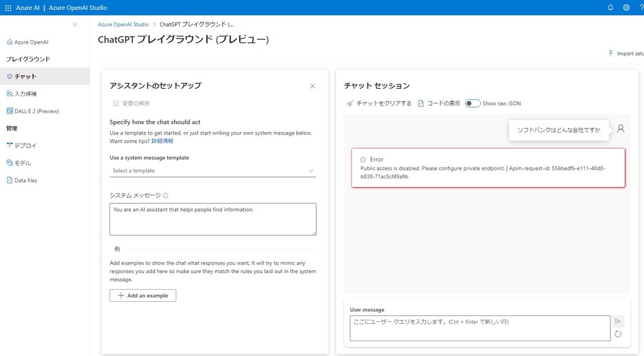Toggle the Show raw JSON switch
Image resolution: width=644 pixels, height=356 pixels.
[473, 103]
